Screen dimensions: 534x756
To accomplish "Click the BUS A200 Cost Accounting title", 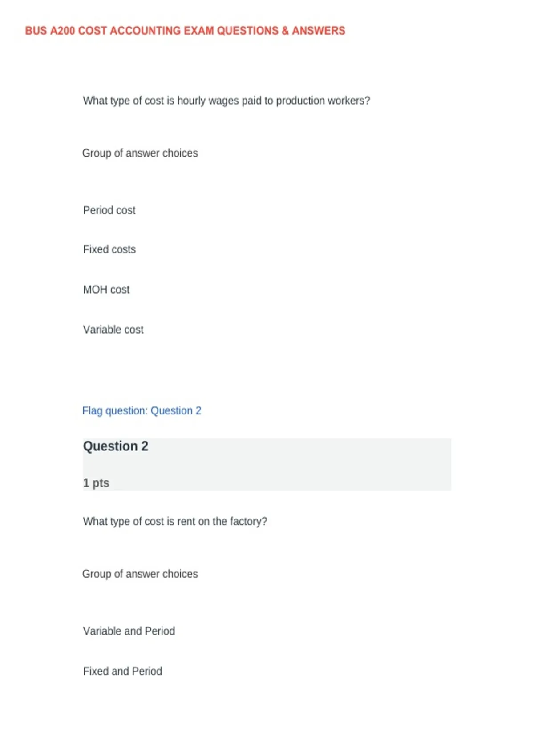I will click(185, 31).
